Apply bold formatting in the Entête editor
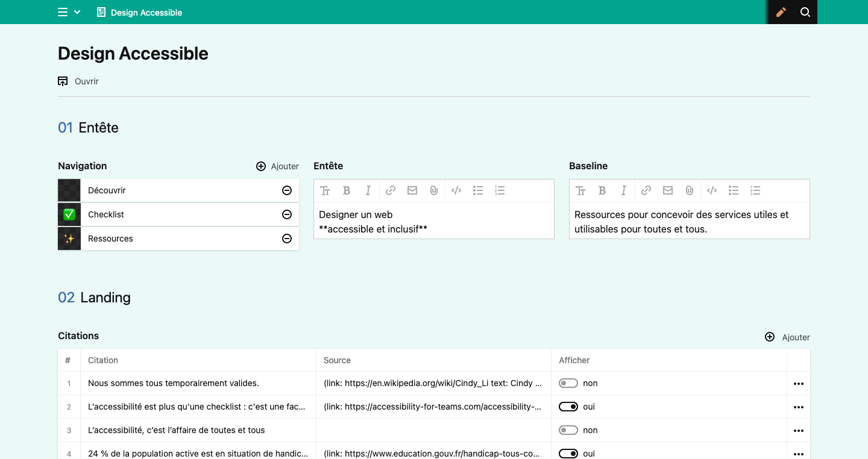 (347, 190)
